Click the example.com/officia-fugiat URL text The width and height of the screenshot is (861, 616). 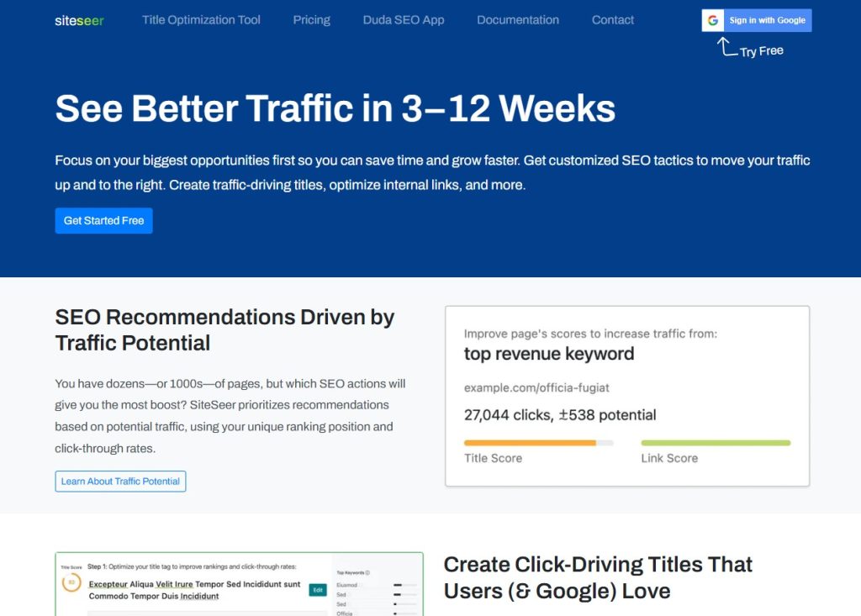(x=536, y=387)
